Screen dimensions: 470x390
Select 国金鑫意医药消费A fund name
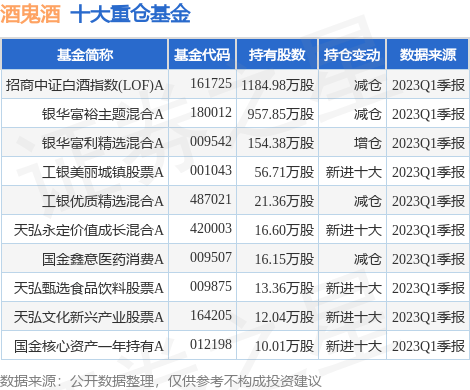[103, 259]
